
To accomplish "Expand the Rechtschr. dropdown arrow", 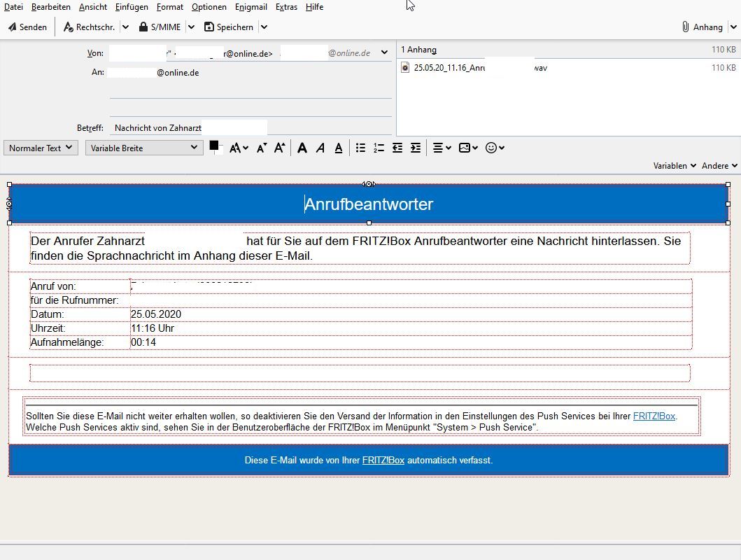I will (x=126, y=27).
